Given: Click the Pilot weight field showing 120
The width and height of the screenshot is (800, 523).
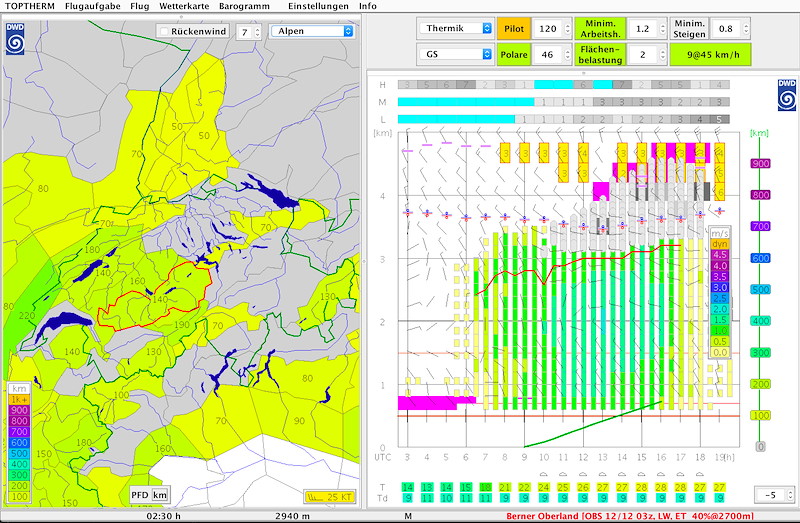Looking at the screenshot, I should tap(547, 29).
